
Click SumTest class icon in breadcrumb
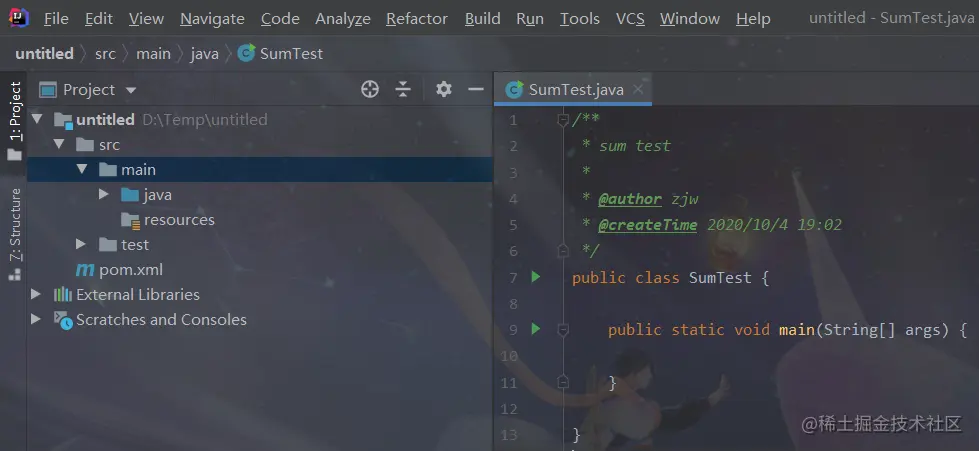[x=247, y=53]
